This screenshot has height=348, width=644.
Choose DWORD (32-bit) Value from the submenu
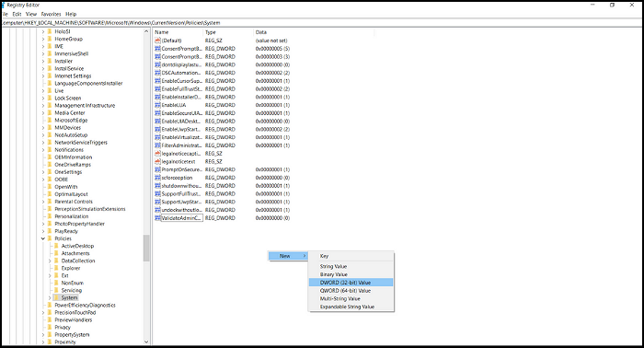tap(351, 283)
